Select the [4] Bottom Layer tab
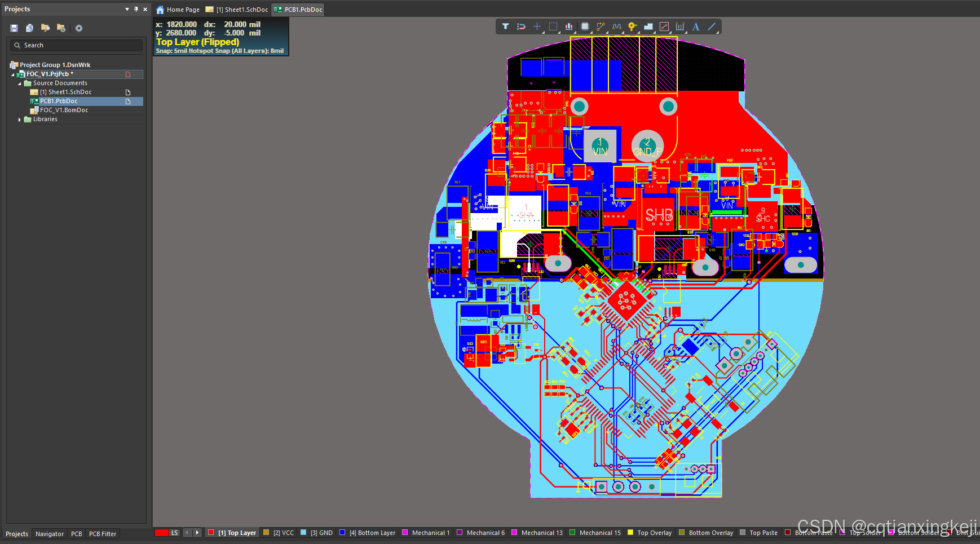980x544 pixels. [x=367, y=533]
